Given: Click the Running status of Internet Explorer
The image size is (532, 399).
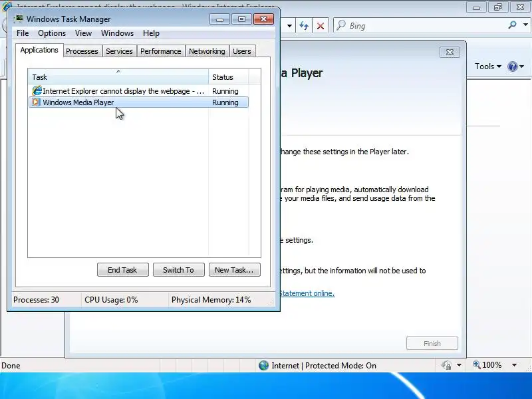Looking at the screenshot, I should point(225,91).
